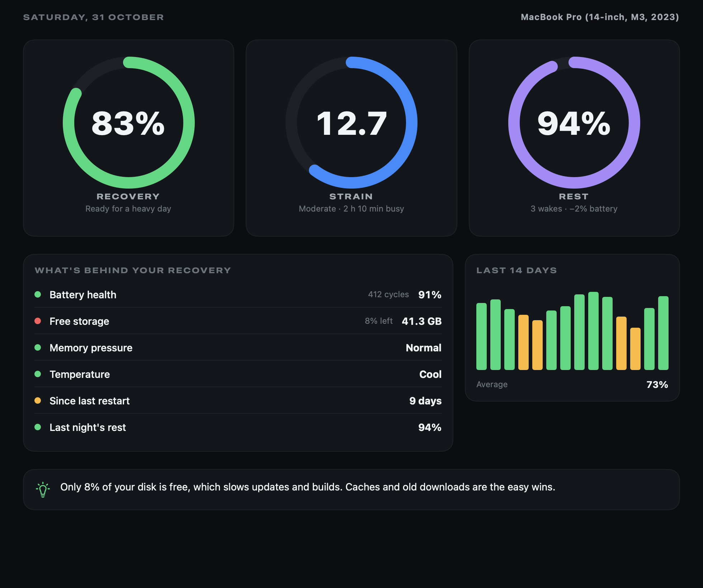Click the yellow Since last restart dot

click(x=38, y=400)
